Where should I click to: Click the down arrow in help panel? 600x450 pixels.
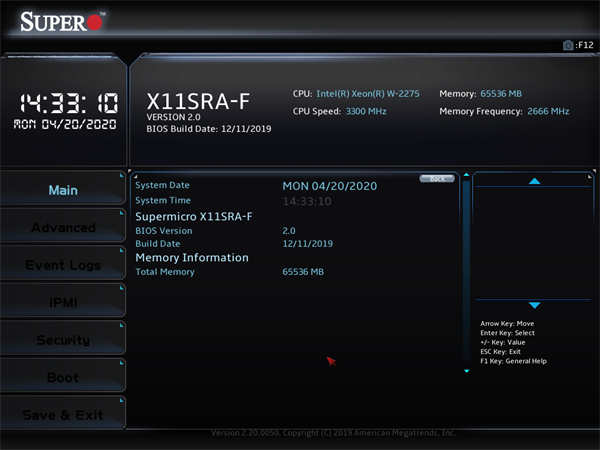[x=535, y=305]
